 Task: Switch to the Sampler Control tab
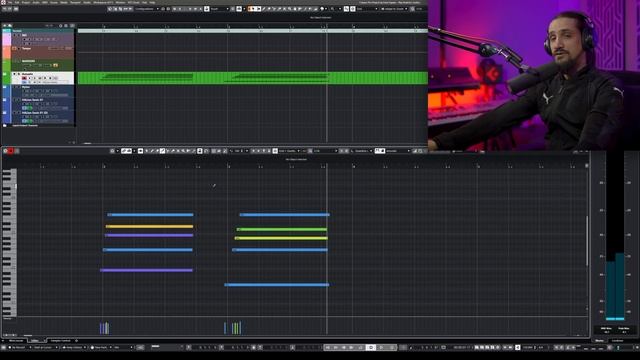[60, 340]
